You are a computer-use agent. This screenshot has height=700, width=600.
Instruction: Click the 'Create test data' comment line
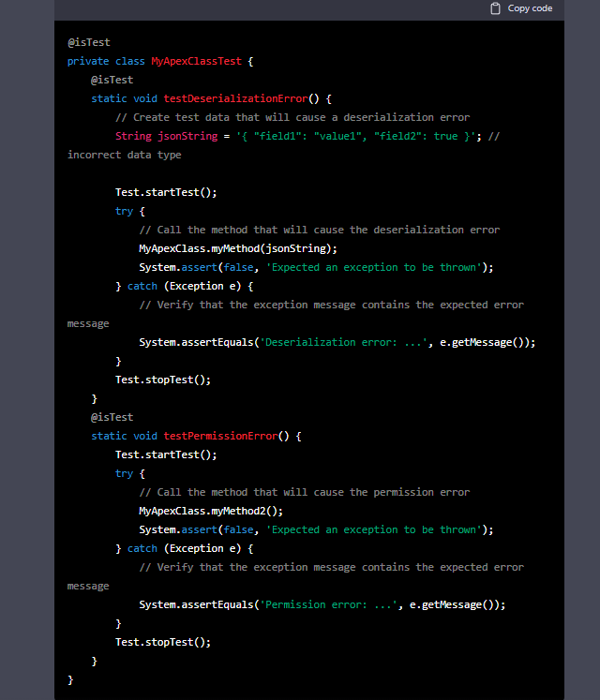292,117
